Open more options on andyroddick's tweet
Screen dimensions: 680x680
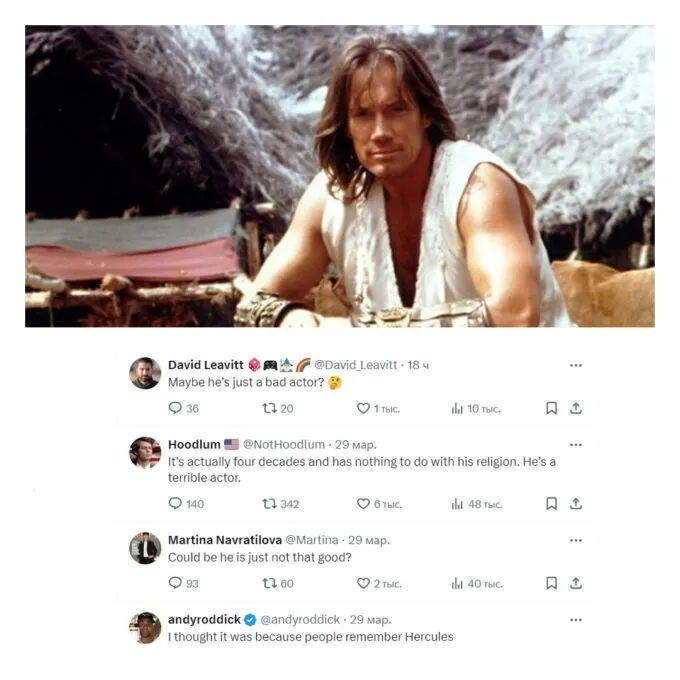[x=576, y=620]
